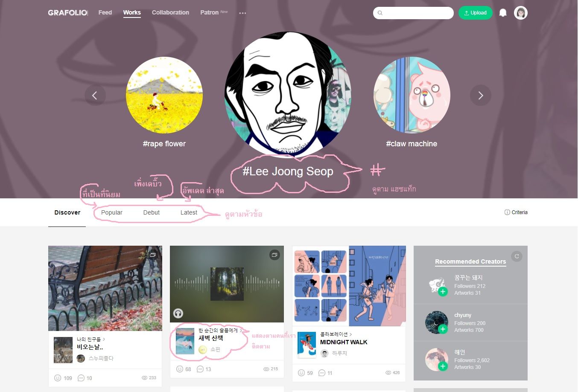Go to previous hashtag with left arrow
Screen dimensions: 578x392
[95, 96]
